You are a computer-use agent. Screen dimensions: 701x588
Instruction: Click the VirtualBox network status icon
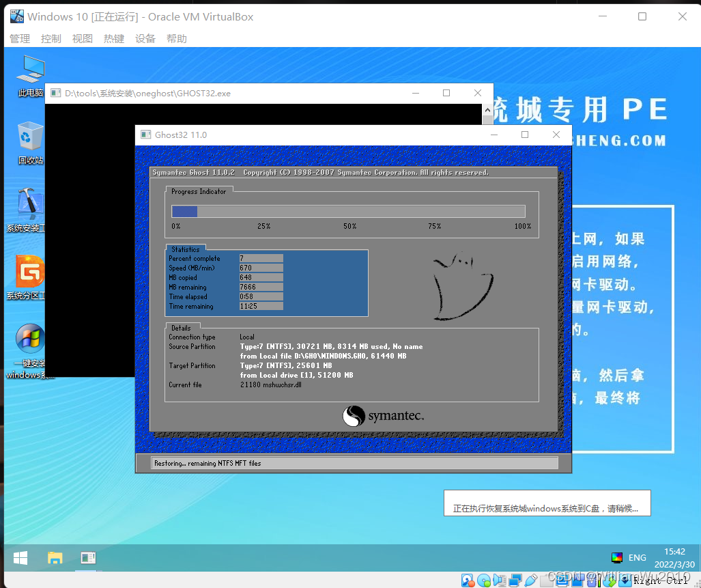point(515,580)
